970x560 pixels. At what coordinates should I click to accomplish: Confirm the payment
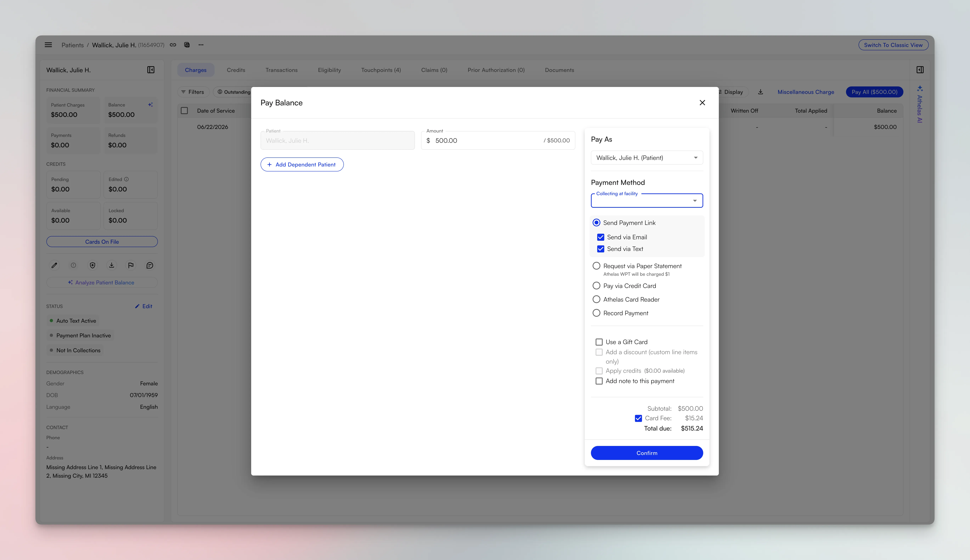[x=647, y=453]
